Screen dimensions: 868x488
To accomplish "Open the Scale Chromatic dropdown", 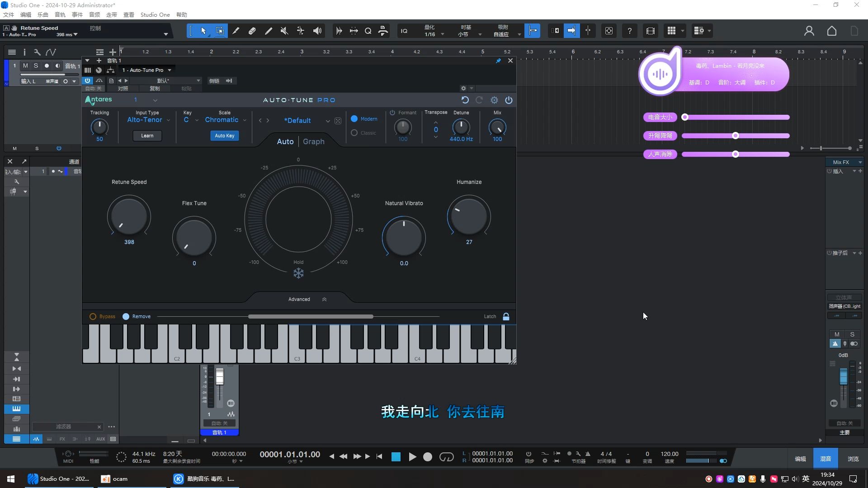I will (x=226, y=120).
